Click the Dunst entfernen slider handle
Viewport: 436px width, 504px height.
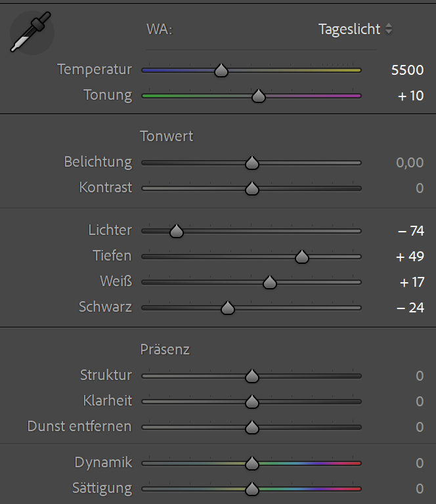pos(251,427)
